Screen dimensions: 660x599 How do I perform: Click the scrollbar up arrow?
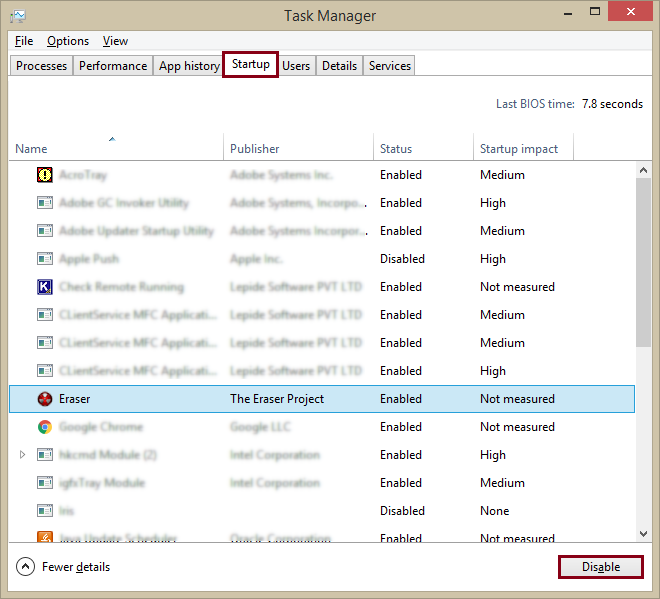643,170
